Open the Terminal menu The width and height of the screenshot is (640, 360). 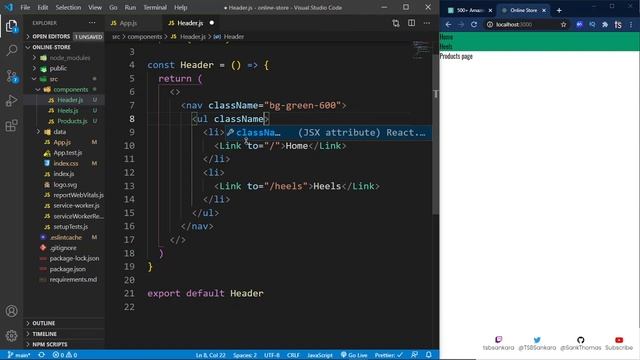click(x=155, y=7)
